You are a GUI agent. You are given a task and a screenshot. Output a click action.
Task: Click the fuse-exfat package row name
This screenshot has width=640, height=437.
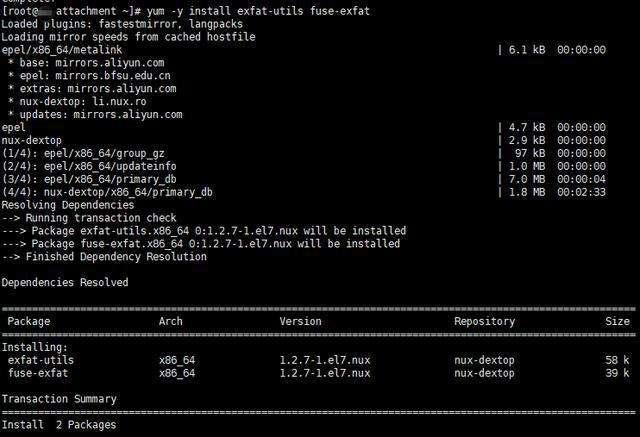click(38, 373)
